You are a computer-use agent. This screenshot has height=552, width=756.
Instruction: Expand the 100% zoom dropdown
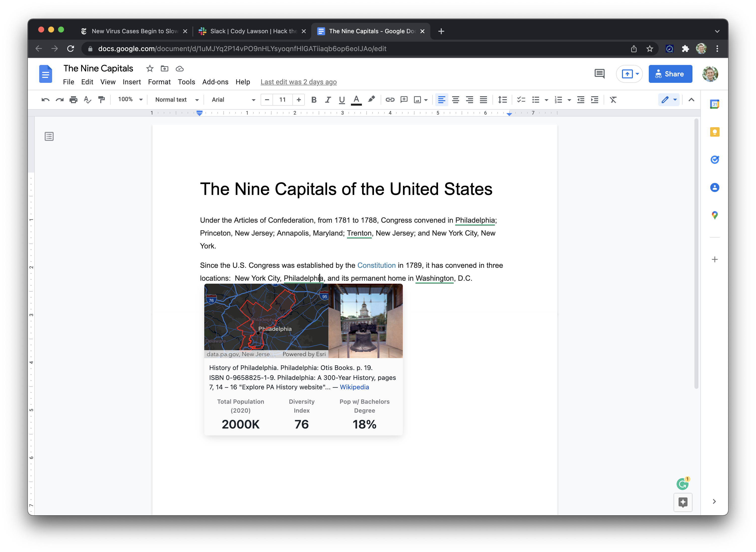click(x=130, y=100)
